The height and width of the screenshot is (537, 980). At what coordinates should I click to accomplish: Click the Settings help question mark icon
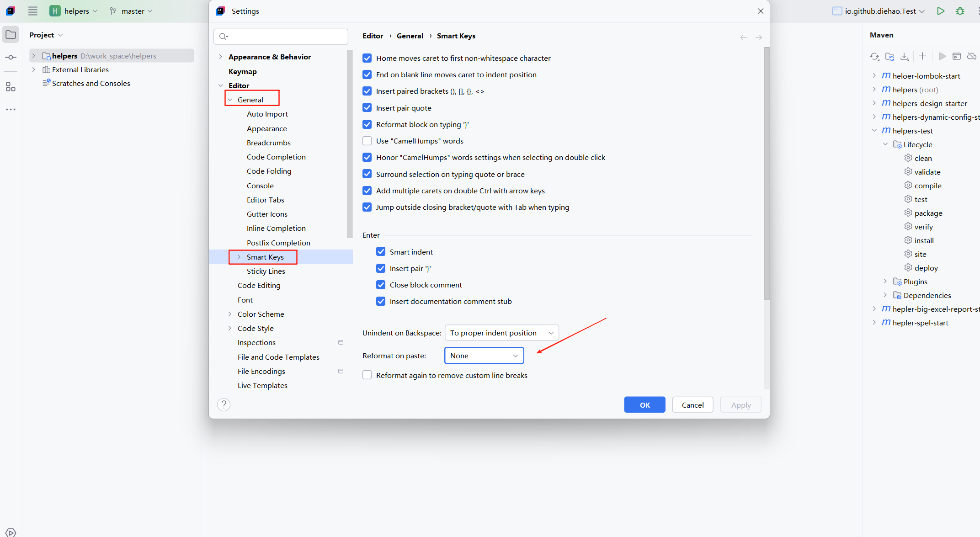coord(224,404)
